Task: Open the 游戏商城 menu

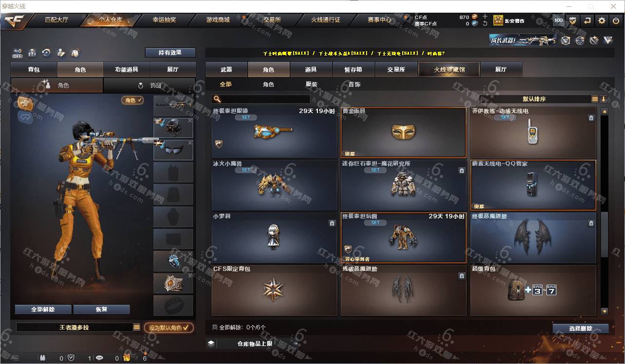Action: (217, 20)
